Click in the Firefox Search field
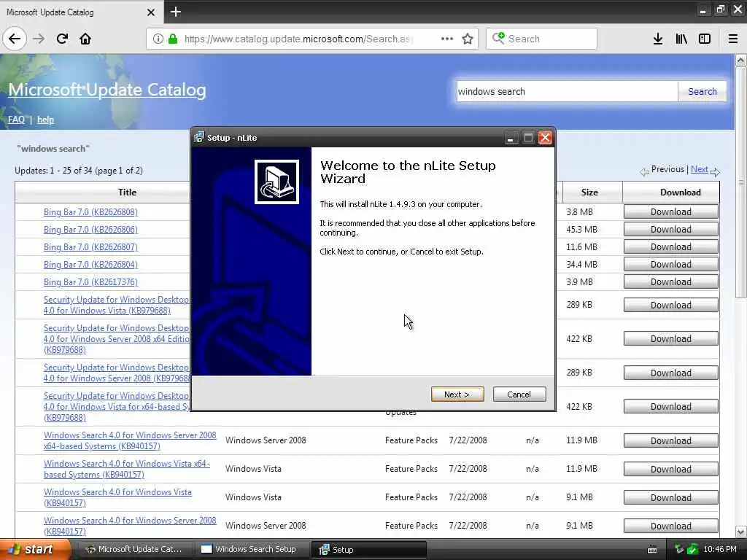The height and width of the screenshot is (560, 747). (x=541, y=39)
